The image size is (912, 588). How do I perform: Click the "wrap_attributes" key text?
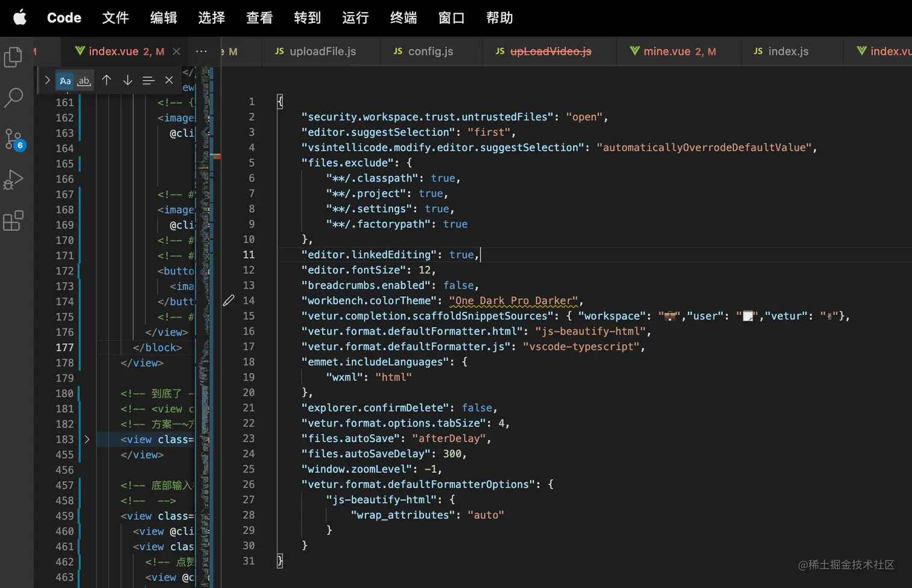tap(403, 515)
